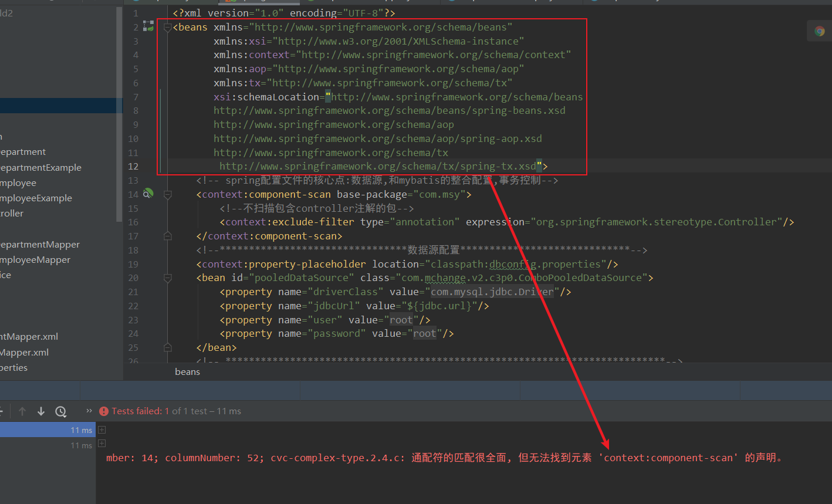
Task: Click the Spring application context gutter icon on line 2
Action: pos(148,27)
